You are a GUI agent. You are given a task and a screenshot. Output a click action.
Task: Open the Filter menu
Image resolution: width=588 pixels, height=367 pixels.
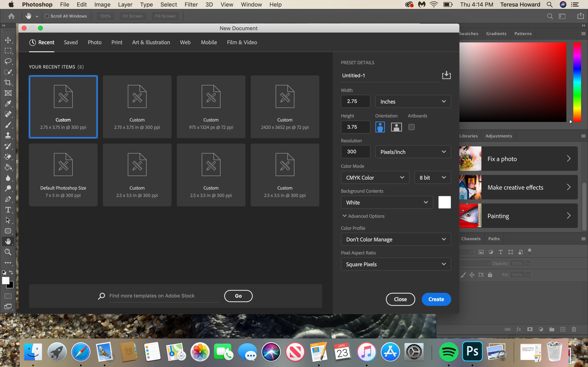(191, 5)
